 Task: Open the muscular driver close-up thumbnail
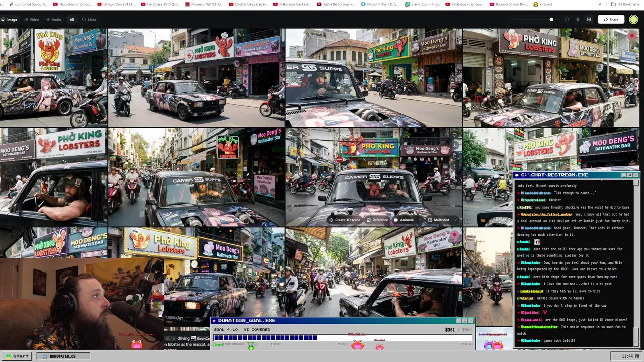(53, 177)
